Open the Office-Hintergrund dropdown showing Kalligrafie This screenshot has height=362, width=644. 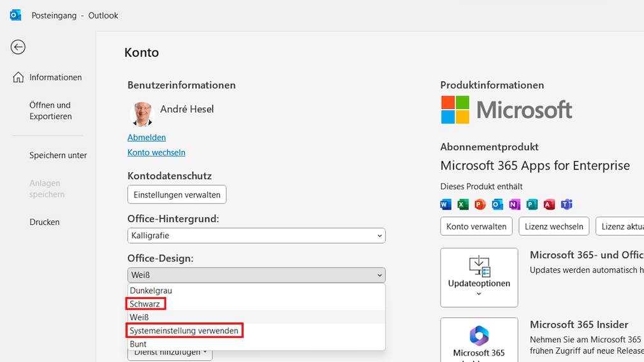coord(256,236)
